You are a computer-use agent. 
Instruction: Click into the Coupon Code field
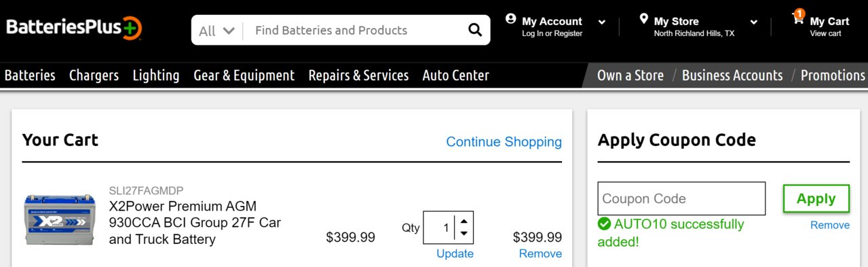681,198
